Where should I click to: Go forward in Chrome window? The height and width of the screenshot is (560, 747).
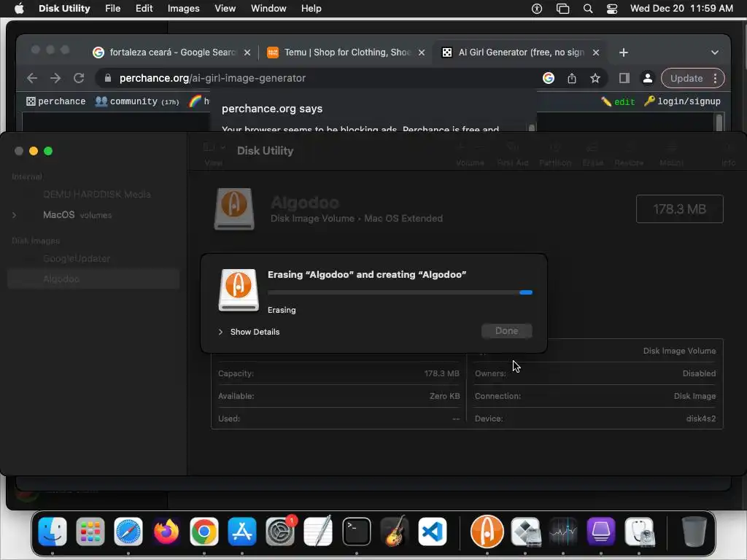pos(55,78)
